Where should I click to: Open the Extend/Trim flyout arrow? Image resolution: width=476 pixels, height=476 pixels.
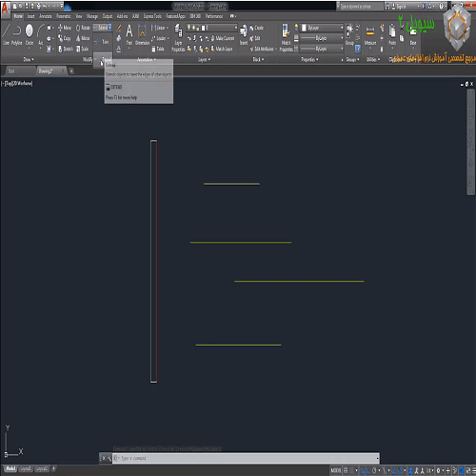tap(110, 28)
